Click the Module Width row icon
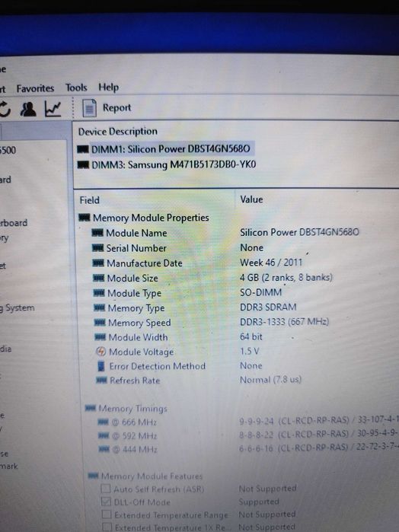This screenshot has width=399, height=532. point(100,337)
